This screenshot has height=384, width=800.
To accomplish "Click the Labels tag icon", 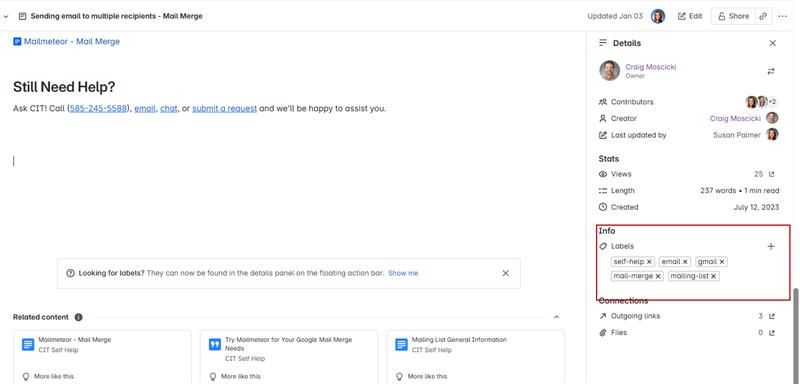I will (603, 246).
